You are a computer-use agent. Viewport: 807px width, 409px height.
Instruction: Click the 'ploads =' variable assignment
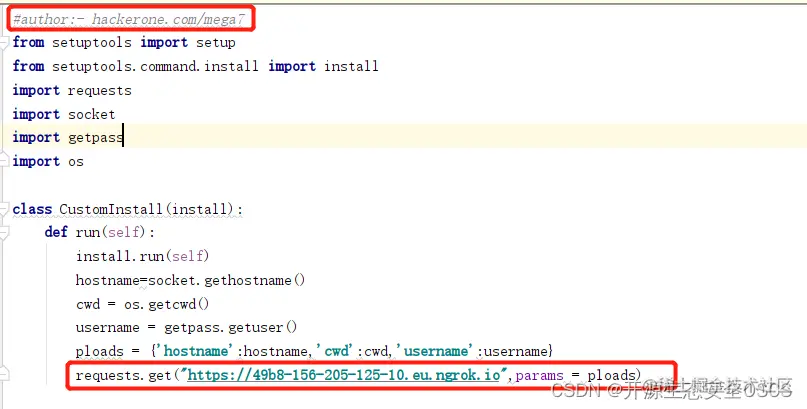(108, 351)
